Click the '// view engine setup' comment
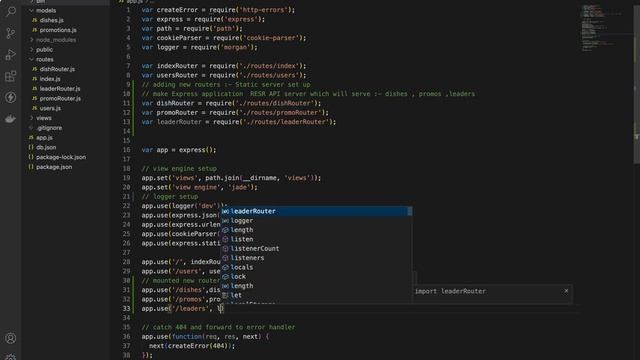 pyautogui.click(x=179, y=169)
